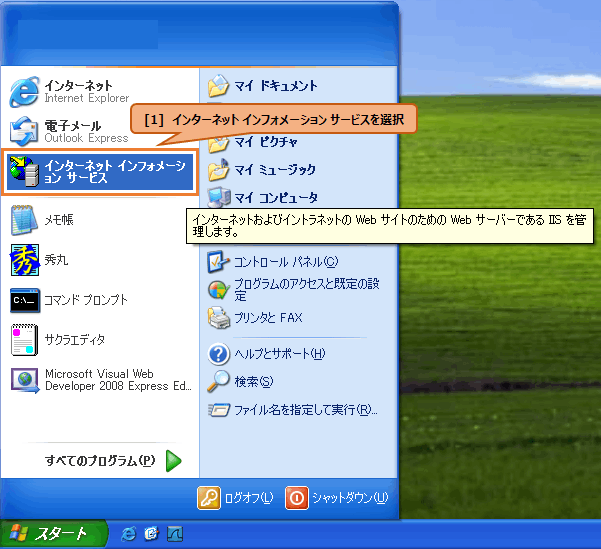Viewport: 601px width, 549px height.
Task: Click the シャットダウン(U) label
Action: click(350, 498)
